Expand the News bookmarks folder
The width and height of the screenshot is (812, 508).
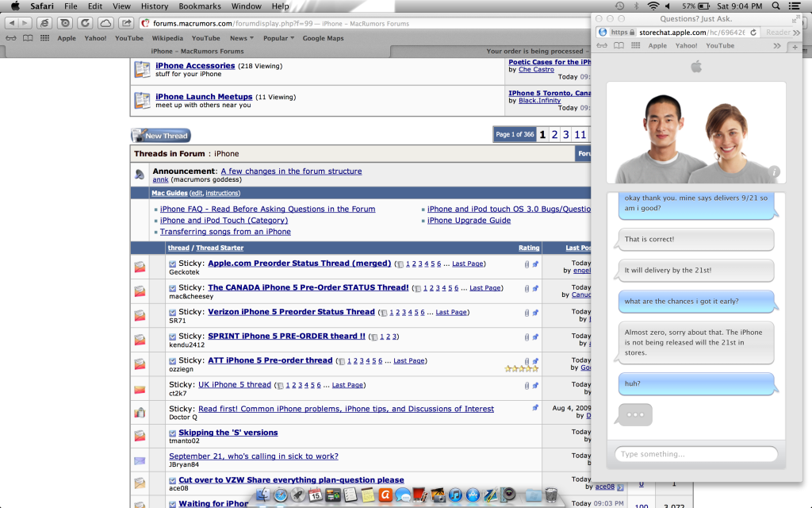(x=242, y=38)
